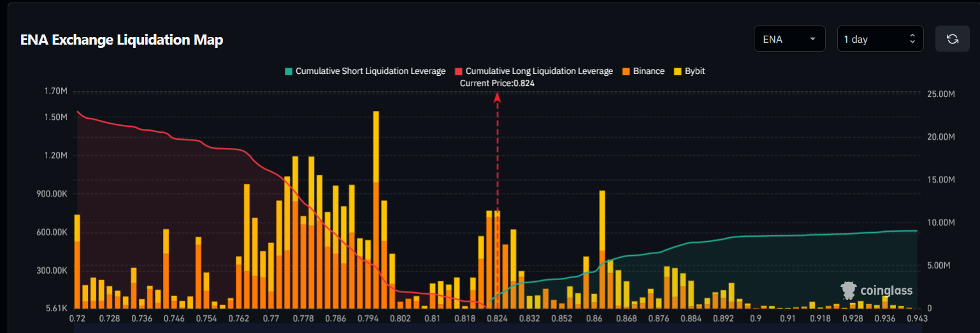Click the 10.00M right axis value
Viewport: 980px width, 333px height.
tap(940, 223)
